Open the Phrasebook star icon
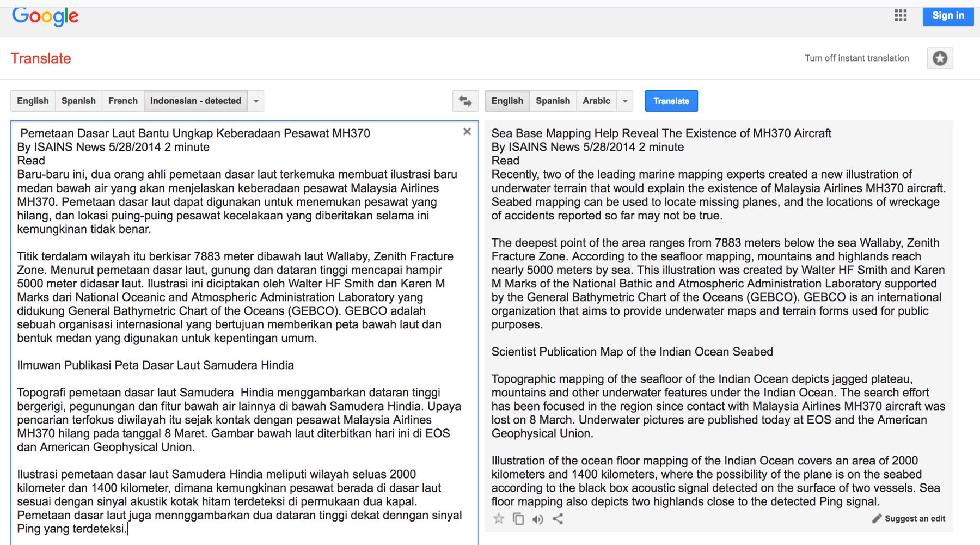The width and height of the screenshot is (980, 545). (940, 58)
